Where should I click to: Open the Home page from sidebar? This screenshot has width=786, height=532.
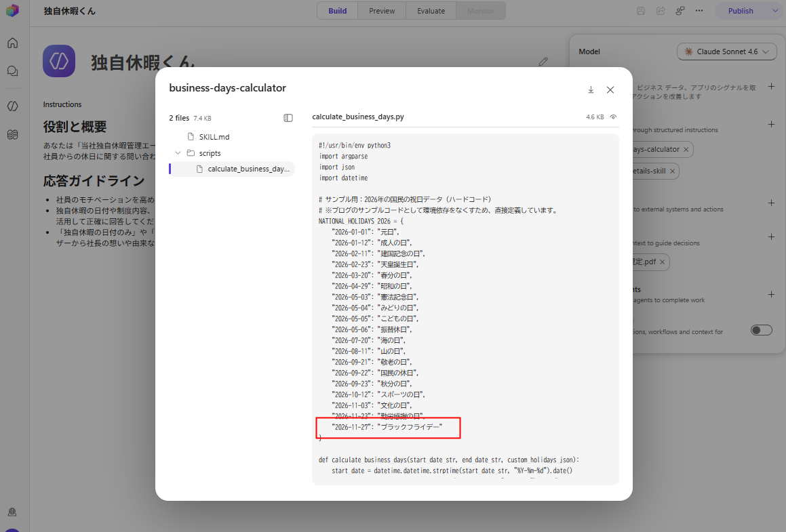[x=12, y=43]
